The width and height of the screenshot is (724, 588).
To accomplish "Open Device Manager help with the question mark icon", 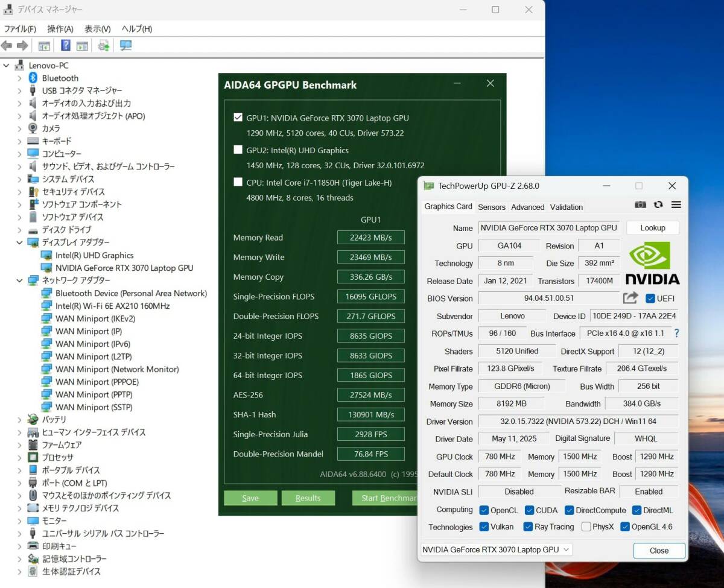I will [x=65, y=45].
